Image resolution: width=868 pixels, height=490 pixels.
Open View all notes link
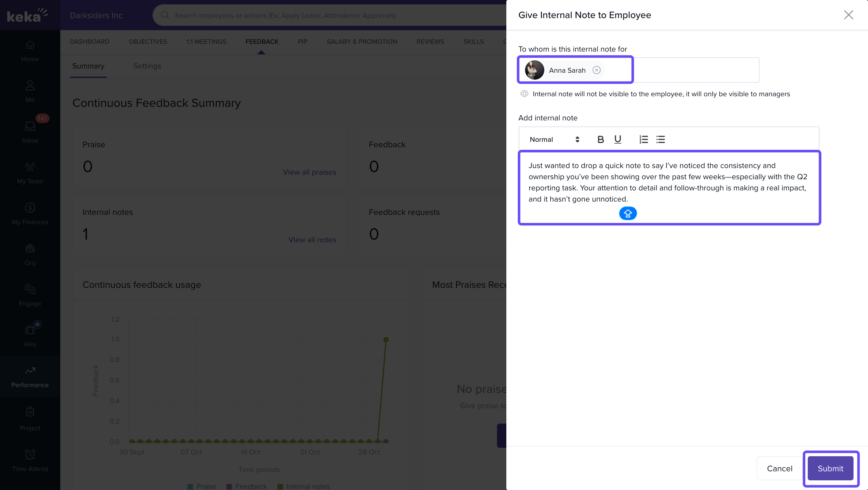point(312,240)
